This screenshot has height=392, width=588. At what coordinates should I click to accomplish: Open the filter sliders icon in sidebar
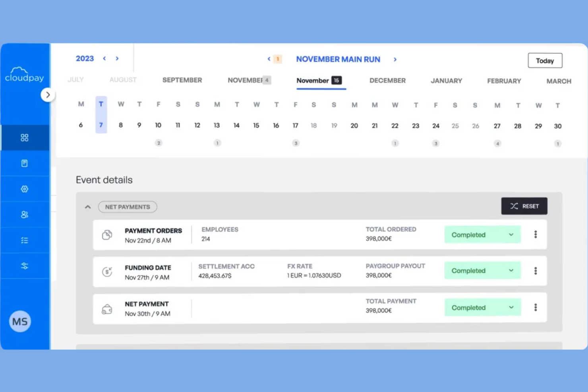pos(25,266)
